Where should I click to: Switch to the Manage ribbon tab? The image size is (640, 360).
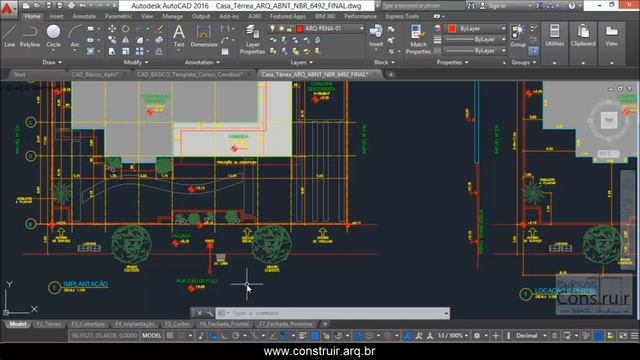(x=173, y=16)
